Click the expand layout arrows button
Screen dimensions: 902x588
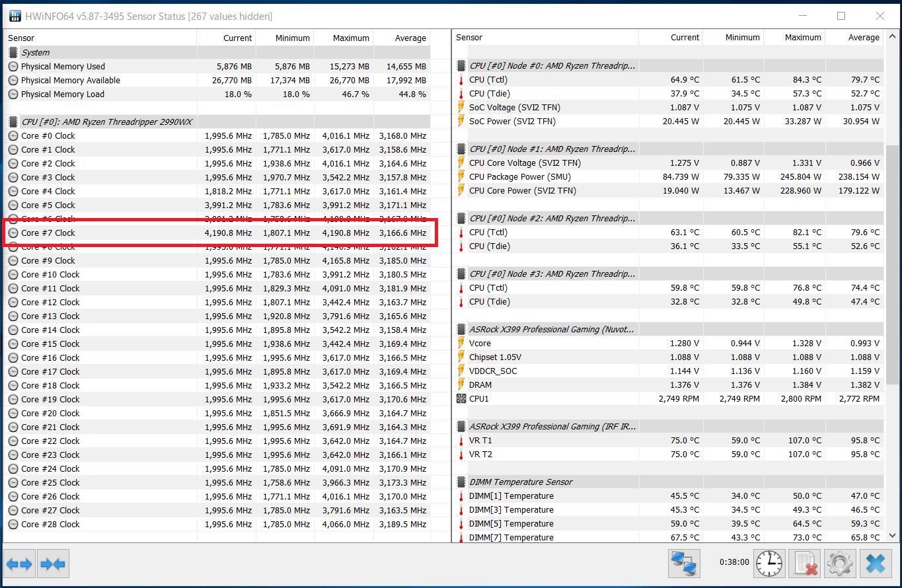19,564
